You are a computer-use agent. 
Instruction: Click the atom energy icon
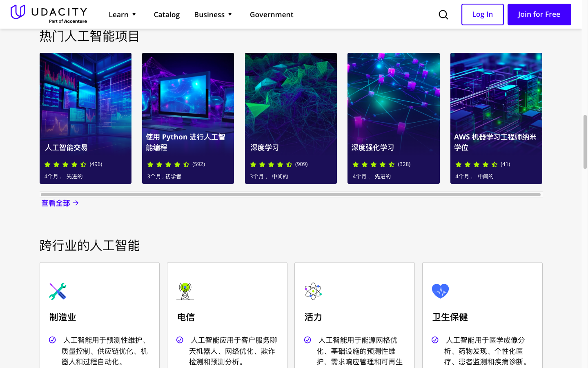[x=313, y=291]
